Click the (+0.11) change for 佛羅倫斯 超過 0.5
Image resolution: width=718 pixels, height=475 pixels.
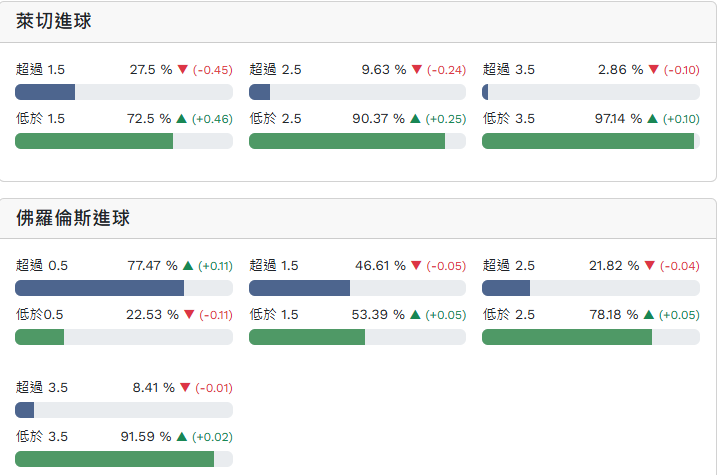point(215,266)
